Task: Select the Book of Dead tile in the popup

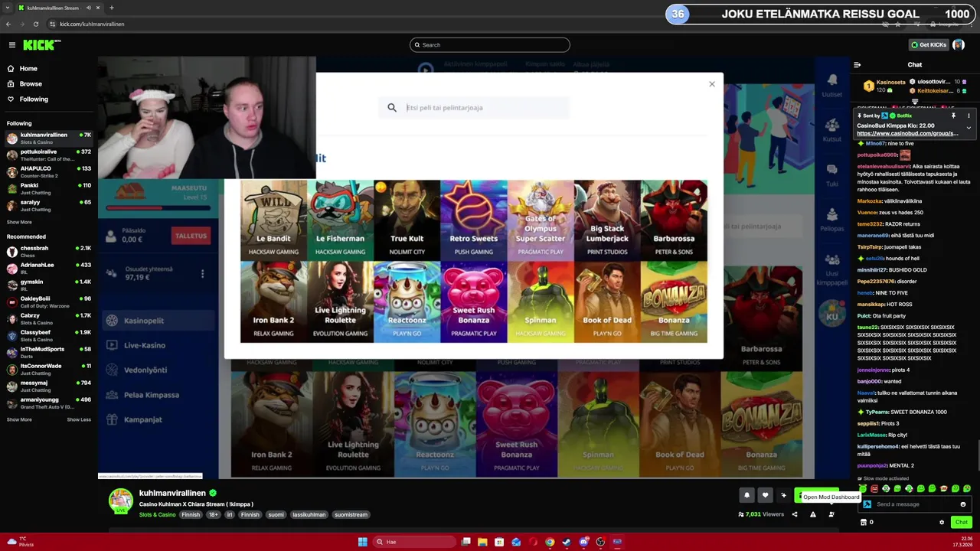Action: pos(607,302)
